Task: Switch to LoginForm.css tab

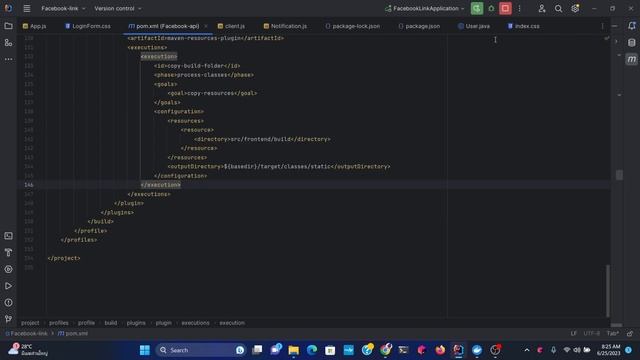Action: coord(88,26)
